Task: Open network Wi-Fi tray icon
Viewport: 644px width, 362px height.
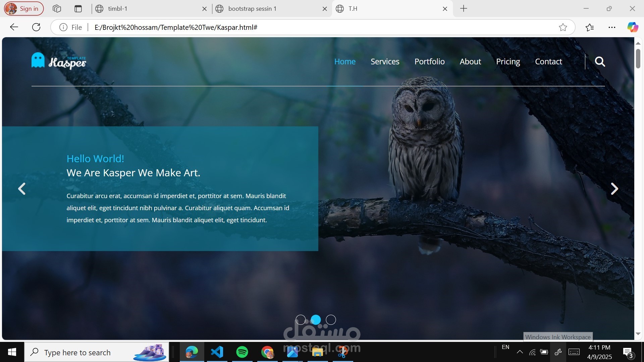Action: pos(532,352)
